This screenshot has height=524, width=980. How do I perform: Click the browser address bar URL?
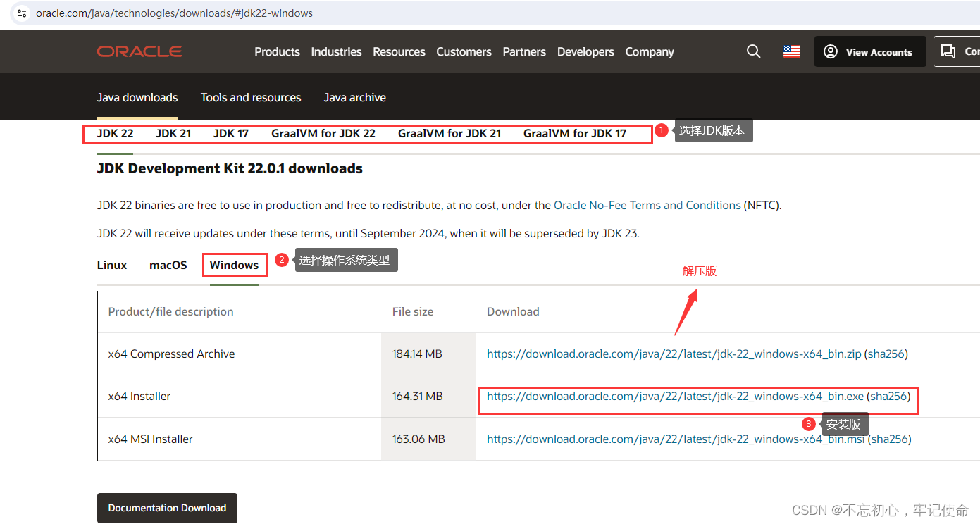click(x=174, y=13)
